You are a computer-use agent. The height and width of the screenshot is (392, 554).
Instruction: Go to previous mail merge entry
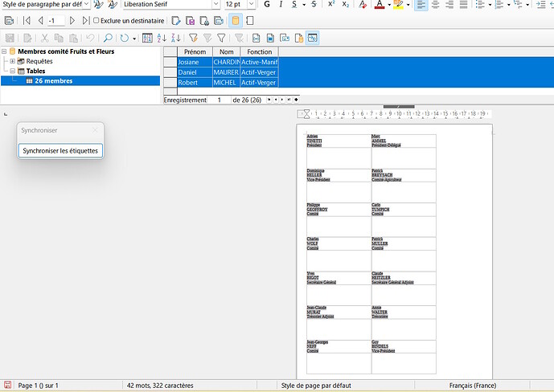click(40, 21)
